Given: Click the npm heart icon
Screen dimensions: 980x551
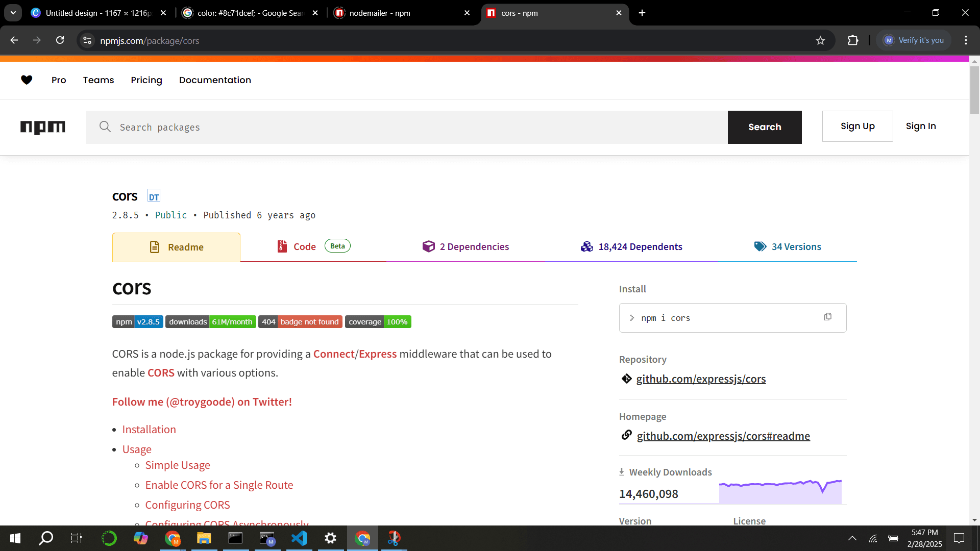Looking at the screenshot, I should coord(27,80).
